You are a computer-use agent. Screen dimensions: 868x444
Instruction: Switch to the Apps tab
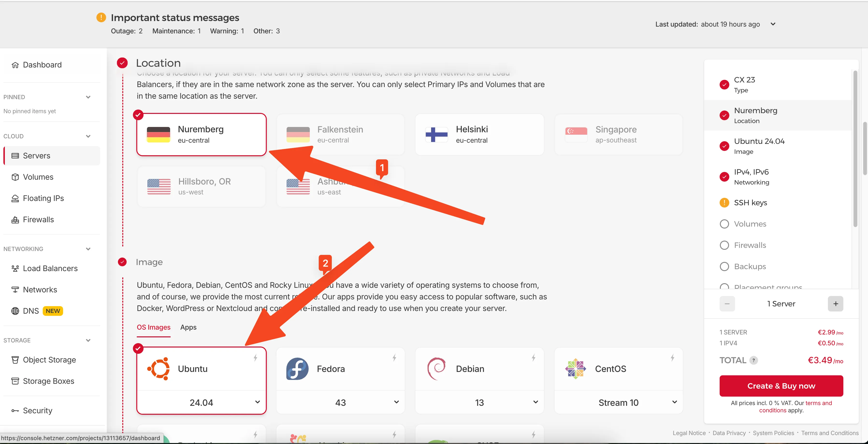pyautogui.click(x=188, y=327)
